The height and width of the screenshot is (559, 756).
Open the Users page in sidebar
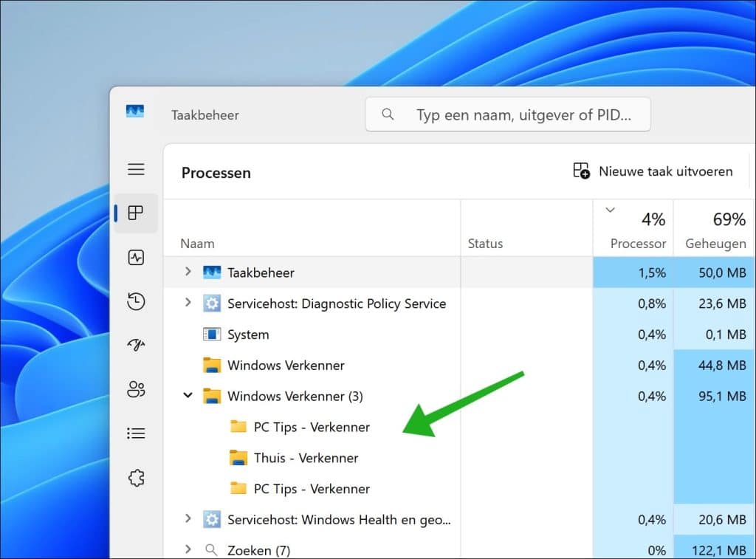[x=136, y=389]
